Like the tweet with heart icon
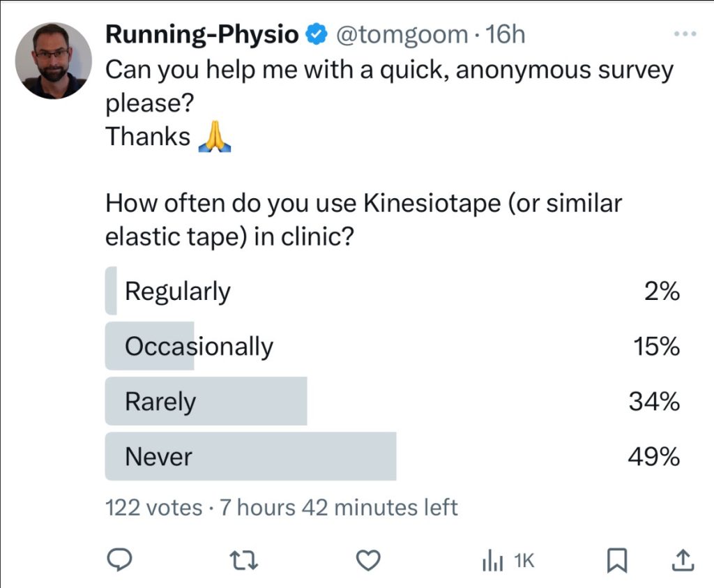Viewport: 714px width, 588px height. tap(368, 560)
